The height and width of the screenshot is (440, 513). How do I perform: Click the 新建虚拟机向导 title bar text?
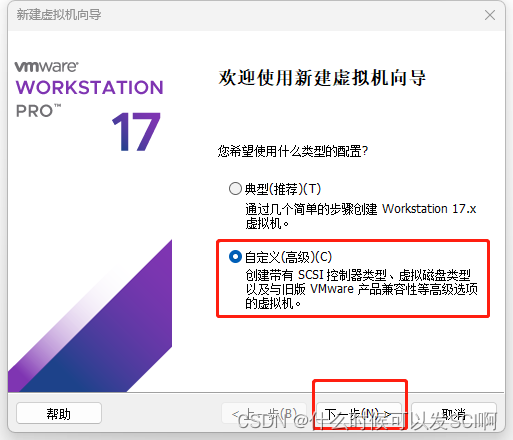[x=59, y=15]
